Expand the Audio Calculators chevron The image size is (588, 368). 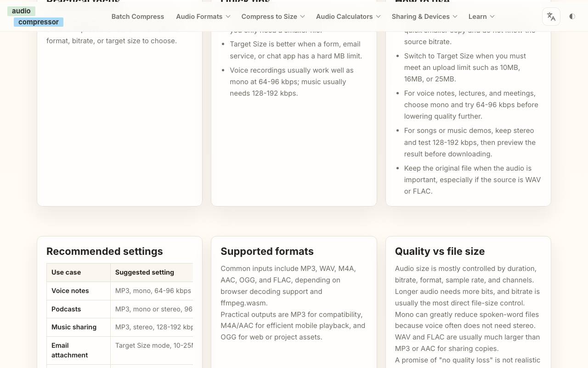pyautogui.click(x=379, y=17)
